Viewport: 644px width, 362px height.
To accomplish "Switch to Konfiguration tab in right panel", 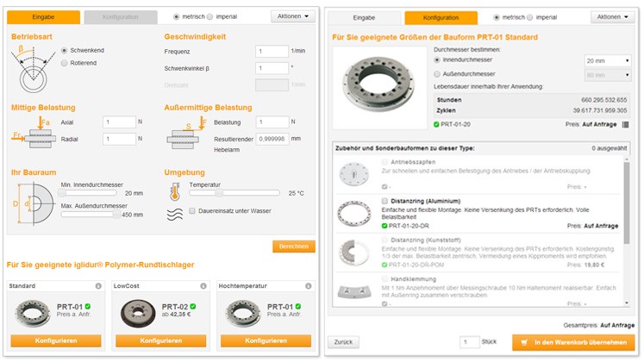I will coord(441,18).
